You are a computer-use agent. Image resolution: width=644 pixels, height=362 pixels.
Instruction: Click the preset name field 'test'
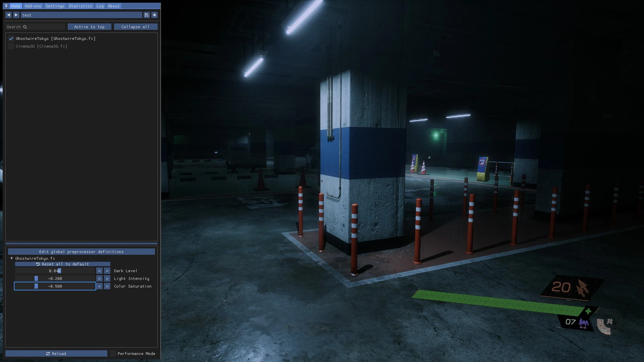[x=81, y=15]
